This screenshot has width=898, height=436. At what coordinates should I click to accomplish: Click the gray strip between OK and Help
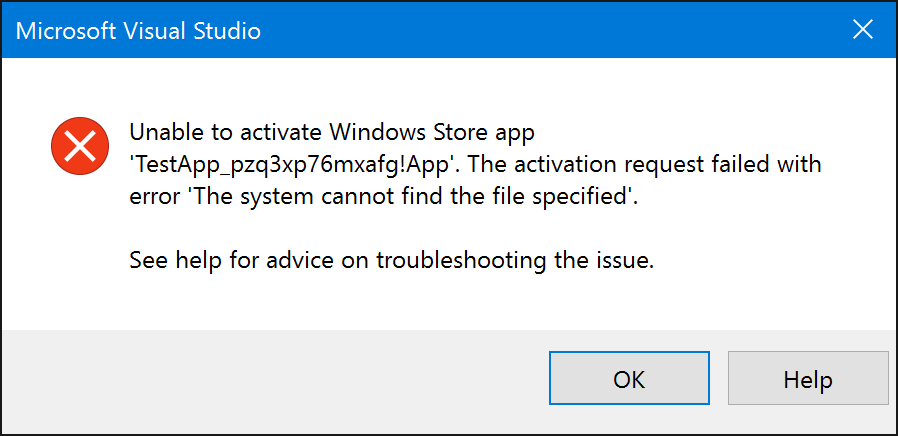(718, 379)
